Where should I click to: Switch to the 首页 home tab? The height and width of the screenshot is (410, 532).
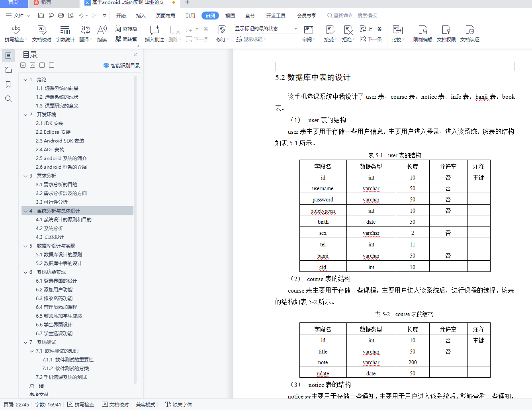point(13,3)
